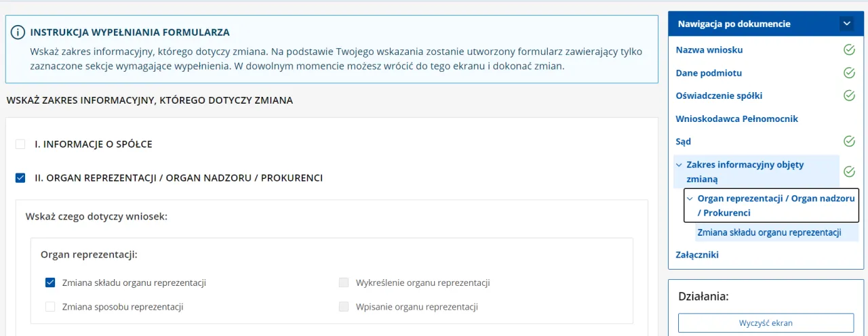This screenshot has height=336, width=868.
Task: Uncheck Zmiana składu organu reprezentacji checkbox
Action: [50, 282]
